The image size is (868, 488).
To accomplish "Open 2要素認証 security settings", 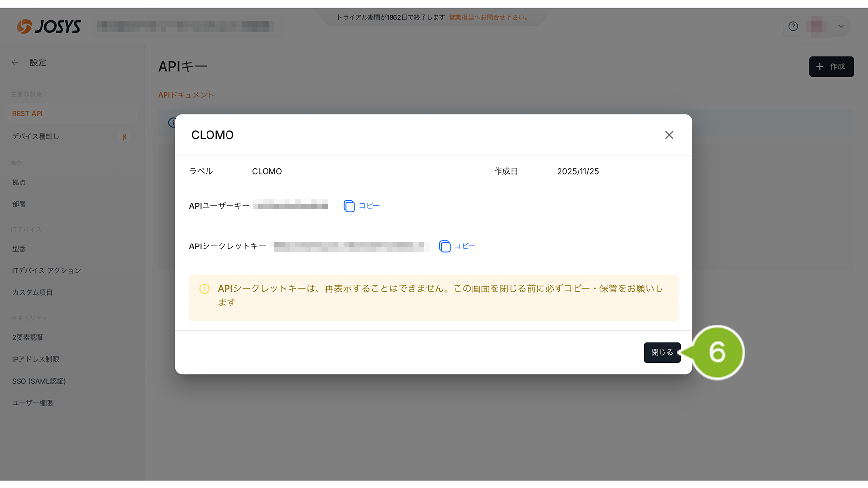I will click(28, 337).
